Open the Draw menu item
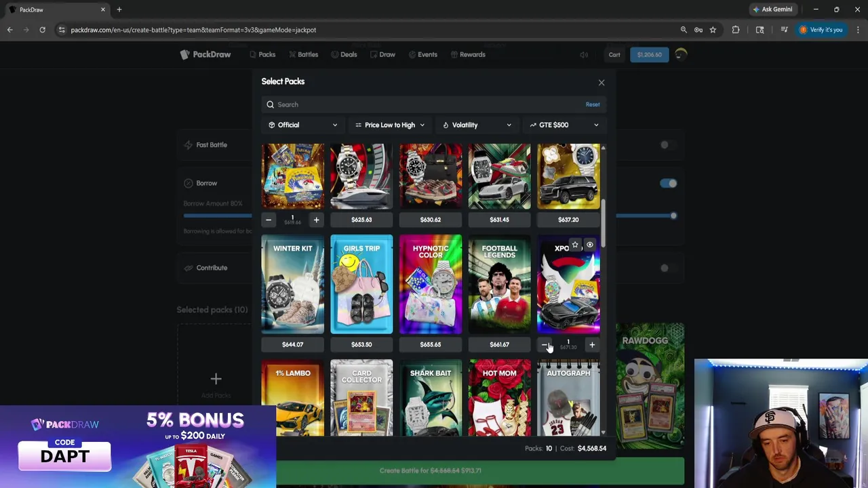This screenshot has width=868, height=488. 382,54
